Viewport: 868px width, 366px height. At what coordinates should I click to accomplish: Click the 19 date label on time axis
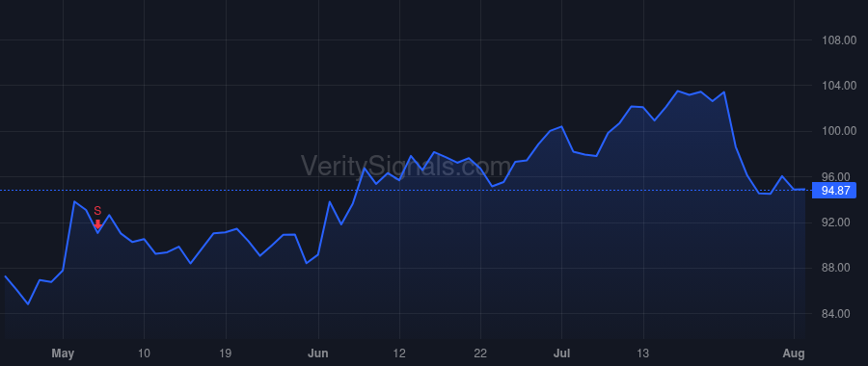pyautogui.click(x=226, y=353)
